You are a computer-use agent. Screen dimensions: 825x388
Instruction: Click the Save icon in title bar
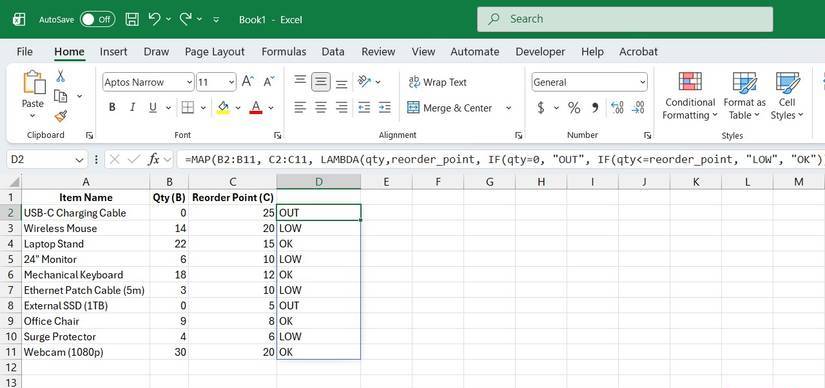[x=132, y=19]
